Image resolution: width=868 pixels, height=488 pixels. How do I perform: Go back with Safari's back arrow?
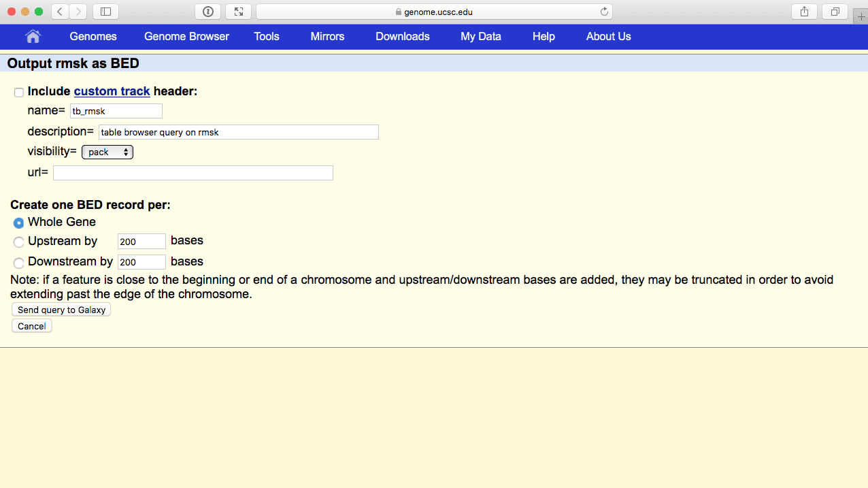61,12
